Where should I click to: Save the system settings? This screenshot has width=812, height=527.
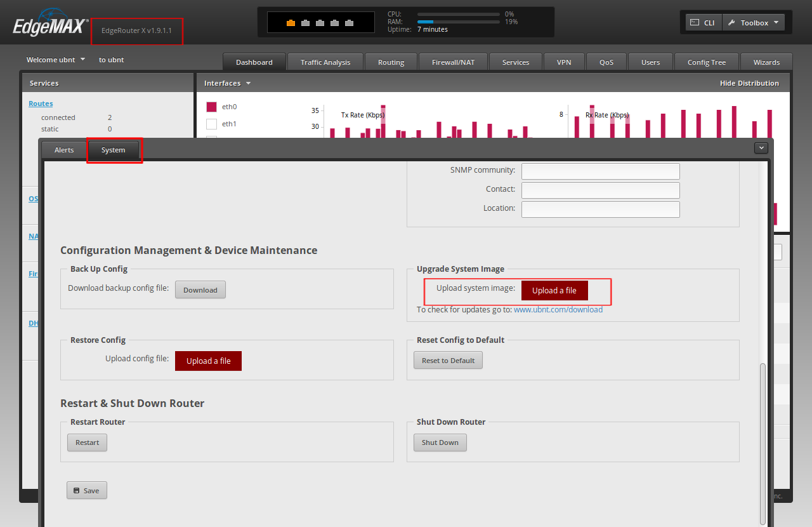[87, 490]
